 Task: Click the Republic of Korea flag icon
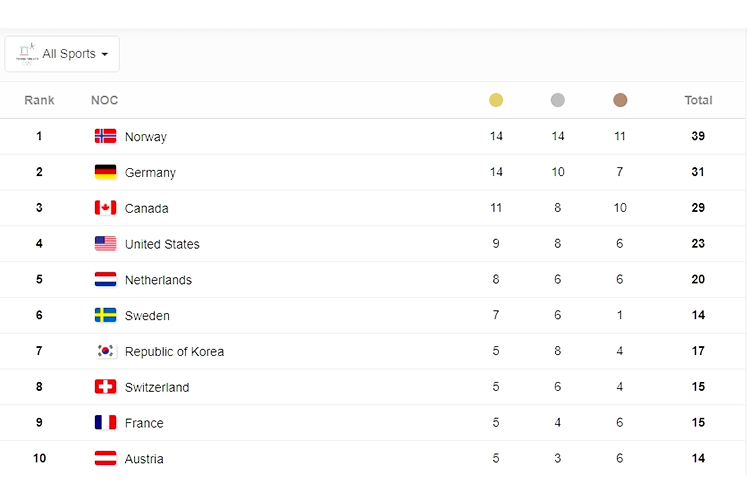(105, 351)
